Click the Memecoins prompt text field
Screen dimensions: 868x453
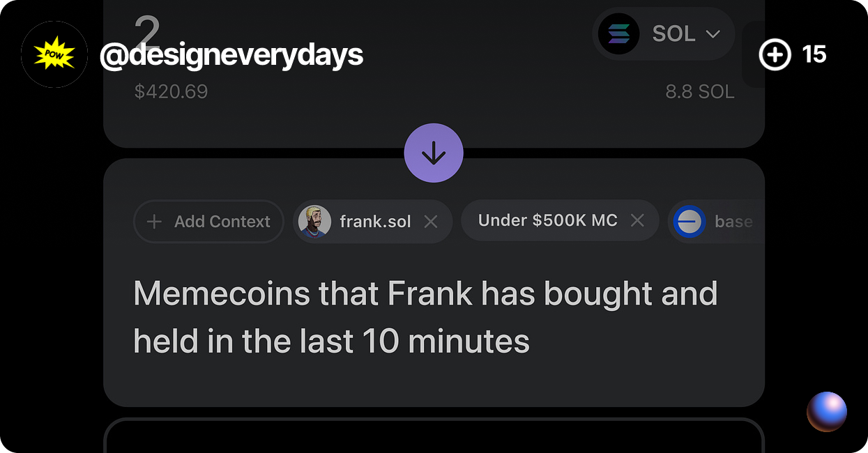tap(425, 317)
